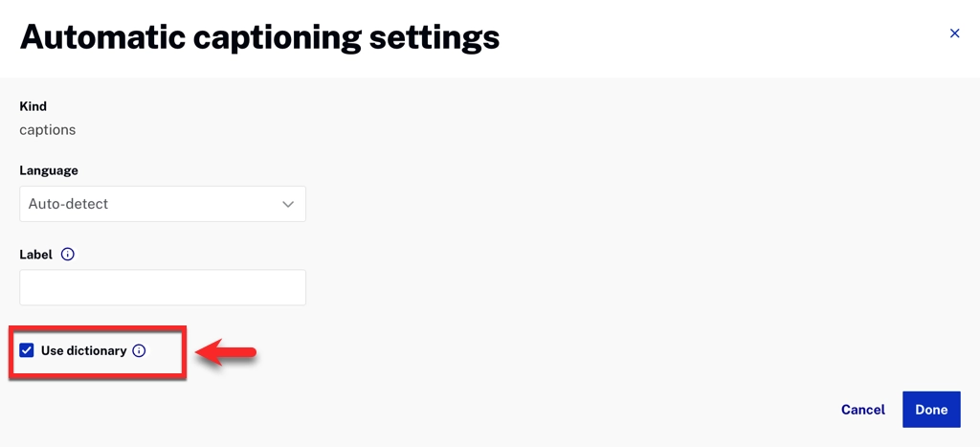This screenshot has width=980, height=447.
Task: Select the Auto-detect language value text
Action: (68, 204)
